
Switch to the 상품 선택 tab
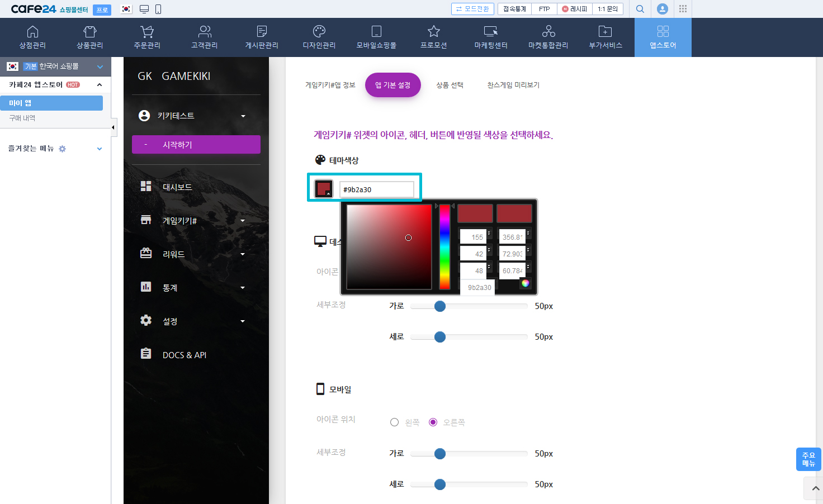[450, 85]
